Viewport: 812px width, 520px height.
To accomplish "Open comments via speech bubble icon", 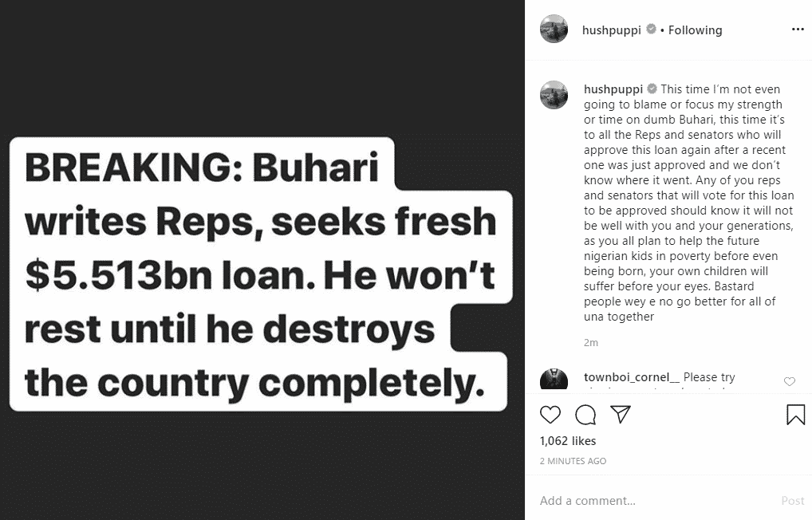I will tap(585, 415).
